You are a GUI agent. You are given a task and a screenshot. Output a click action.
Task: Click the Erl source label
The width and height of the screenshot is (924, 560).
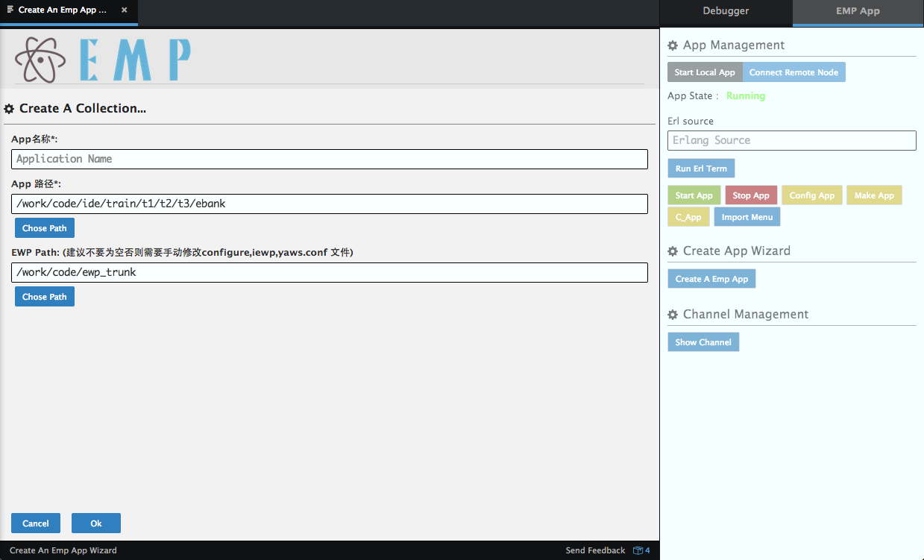pyautogui.click(x=691, y=121)
